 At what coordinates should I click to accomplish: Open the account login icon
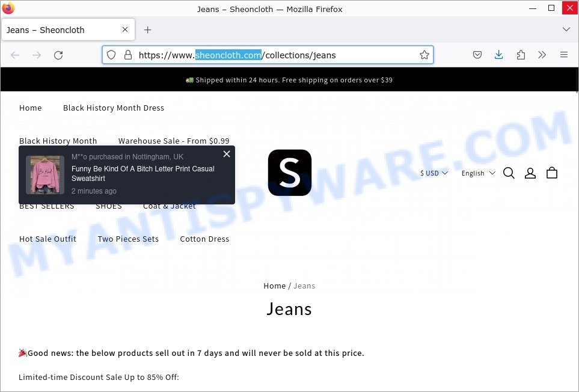tap(530, 173)
